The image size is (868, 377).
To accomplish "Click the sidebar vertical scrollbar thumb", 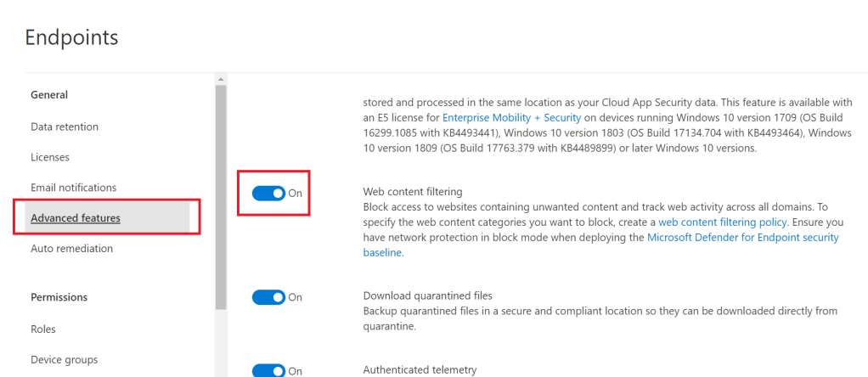I will pyautogui.click(x=221, y=195).
